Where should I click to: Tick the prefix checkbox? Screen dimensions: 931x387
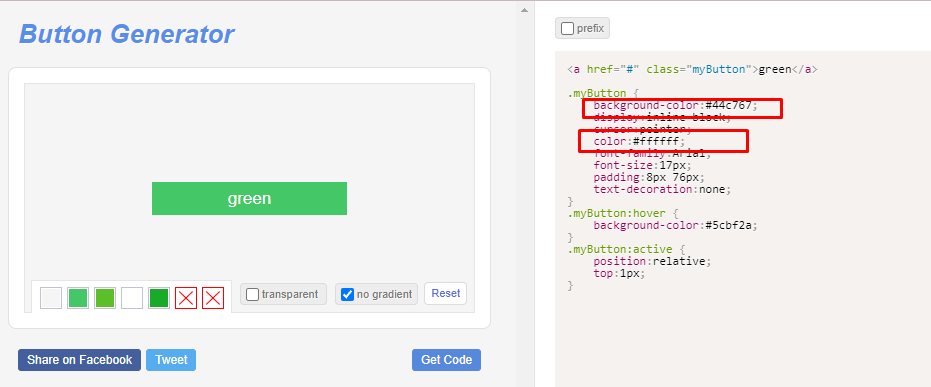point(568,28)
